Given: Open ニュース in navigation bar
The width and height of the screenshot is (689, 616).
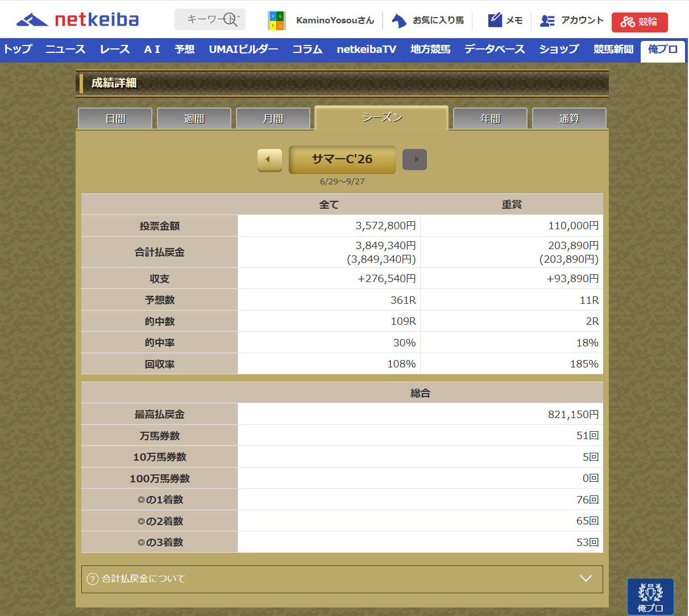Looking at the screenshot, I should pos(65,49).
